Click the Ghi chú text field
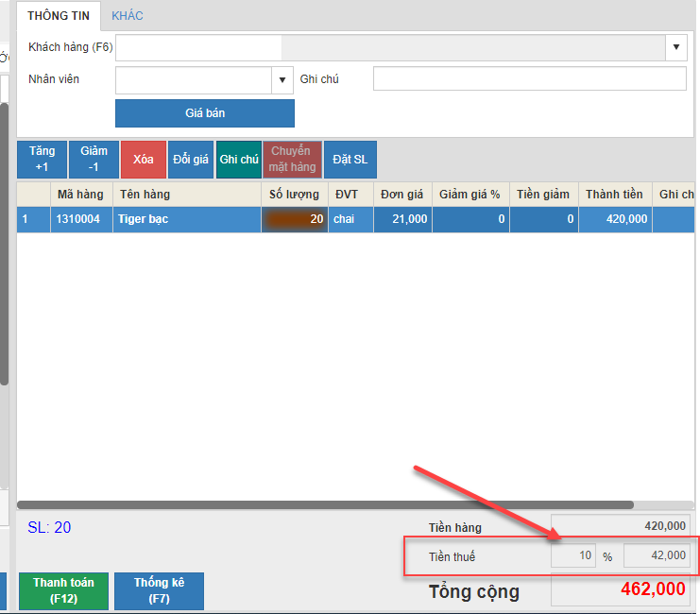 (x=529, y=79)
